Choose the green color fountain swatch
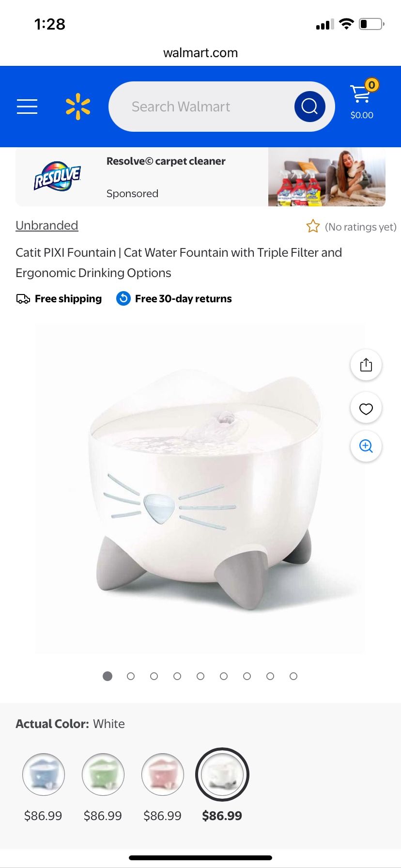Viewport: 401px width, 868px height. tap(103, 775)
